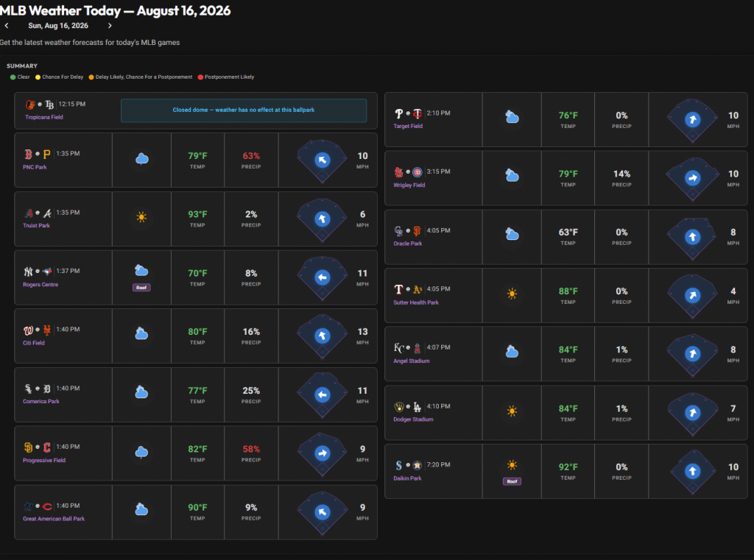
Task: Open the PNC Park venue link
Action: coord(35,167)
